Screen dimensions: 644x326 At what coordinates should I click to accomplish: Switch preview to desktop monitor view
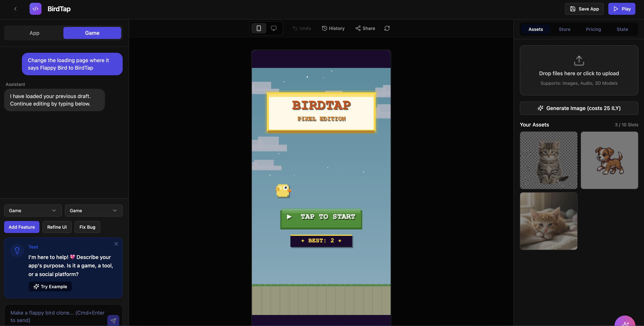coord(274,28)
